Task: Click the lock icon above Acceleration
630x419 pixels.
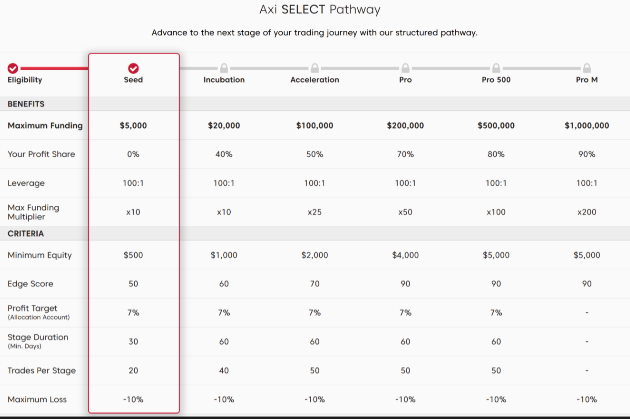Action: [x=314, y=68]
